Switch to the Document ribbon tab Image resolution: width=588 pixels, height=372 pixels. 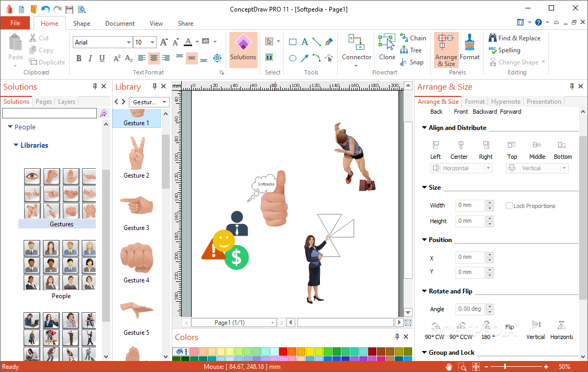click(119, 23)
